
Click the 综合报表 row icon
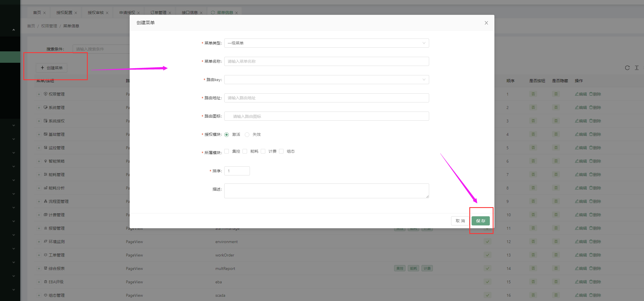coord(46,268)
